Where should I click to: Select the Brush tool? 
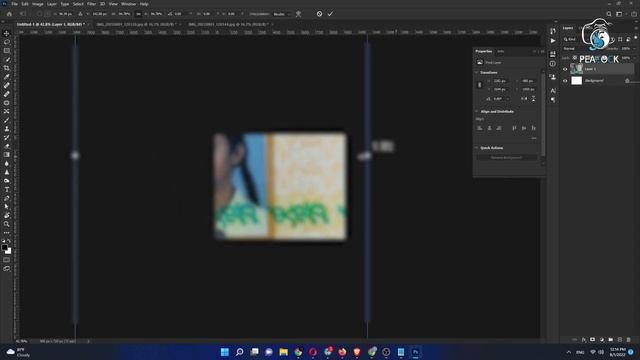pyautogui.click(x=7, y=120)
